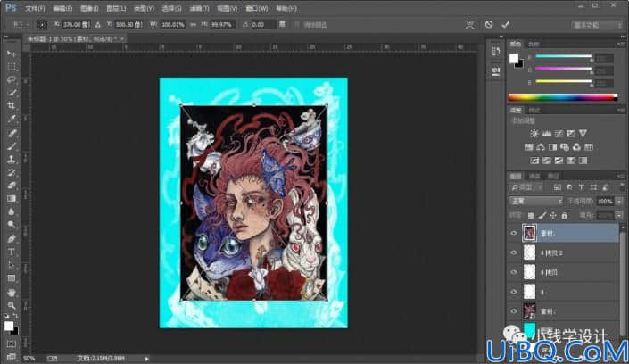Toggle visibility of fifth image layer
This screenshot has width=629, height=364.
click(x=514, y=311)
